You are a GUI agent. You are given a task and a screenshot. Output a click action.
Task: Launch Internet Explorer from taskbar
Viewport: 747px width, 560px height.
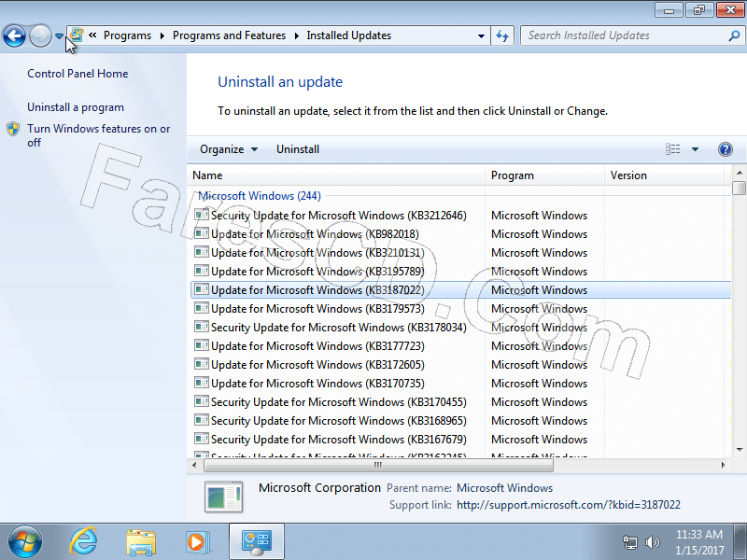point(83,541)
